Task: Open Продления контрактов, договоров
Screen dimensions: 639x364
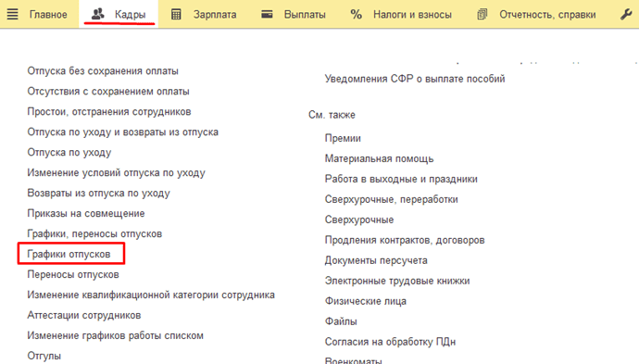Action: click(x=405, y=241)
